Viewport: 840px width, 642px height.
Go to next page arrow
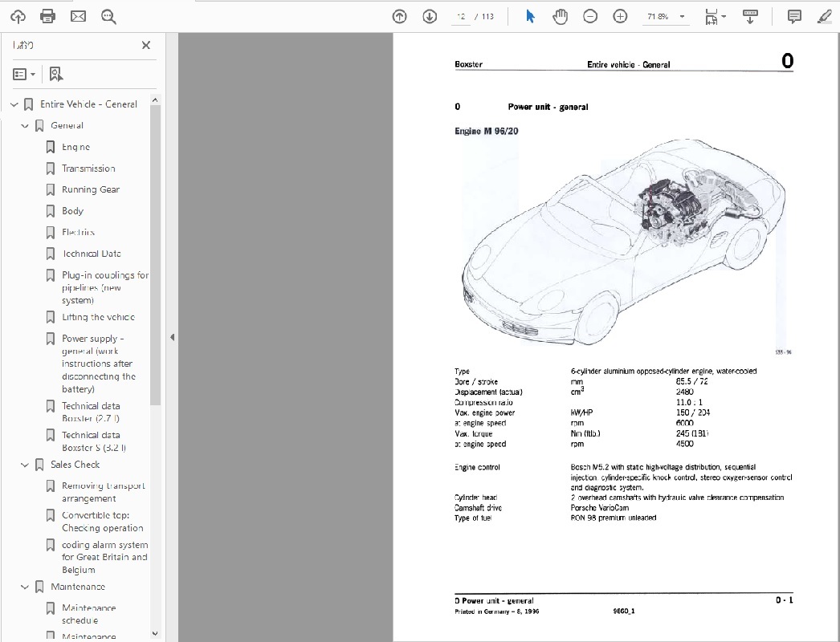(x=430, y=17)
